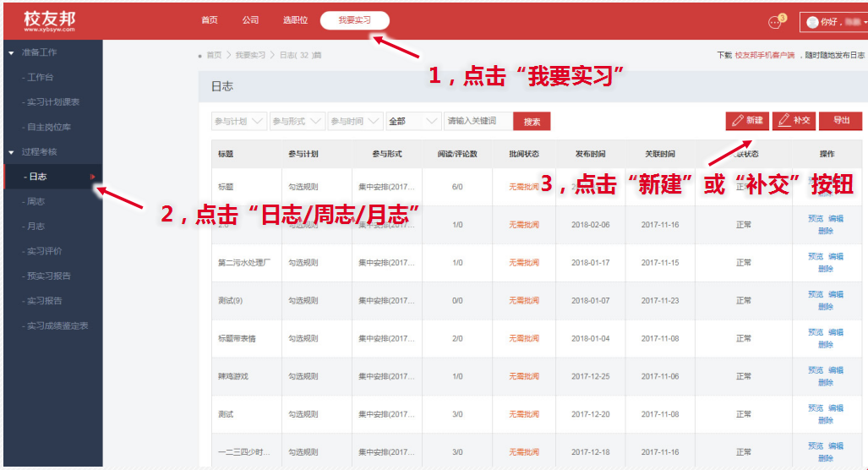
Task: Open the 参与形式 filter dropdown
Action: pos(298,122)
